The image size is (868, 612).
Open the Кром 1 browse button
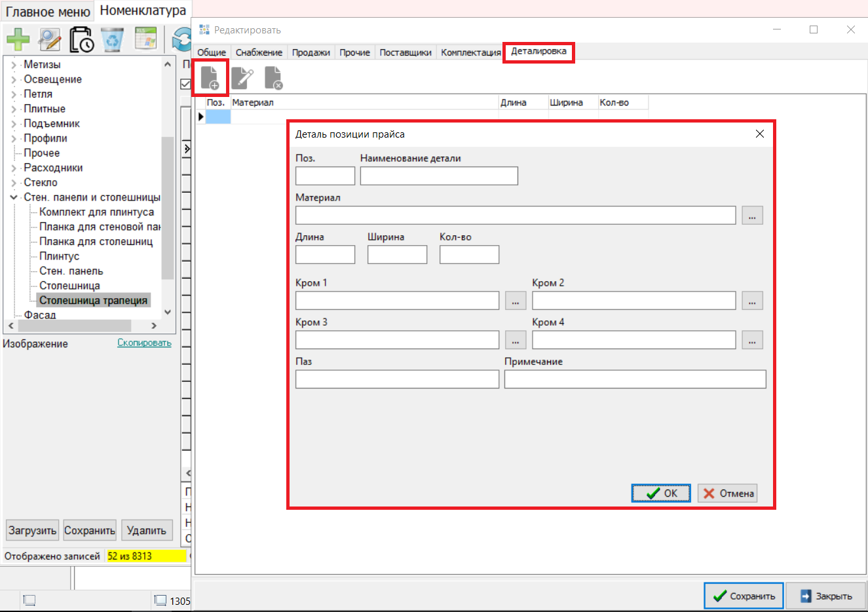(516, 301)
